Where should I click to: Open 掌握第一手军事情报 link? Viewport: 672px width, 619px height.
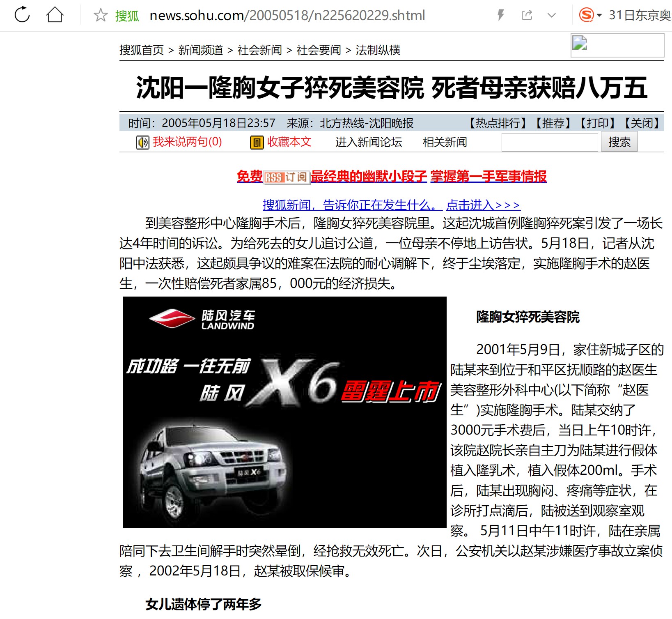pos(489,176)
